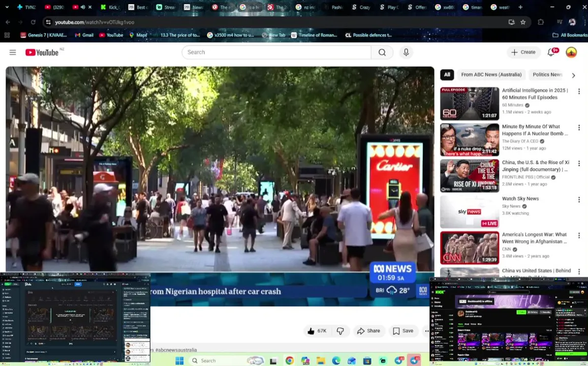Go back in browser history
Viewport: 588px width, 366px height.
(8, 22)
